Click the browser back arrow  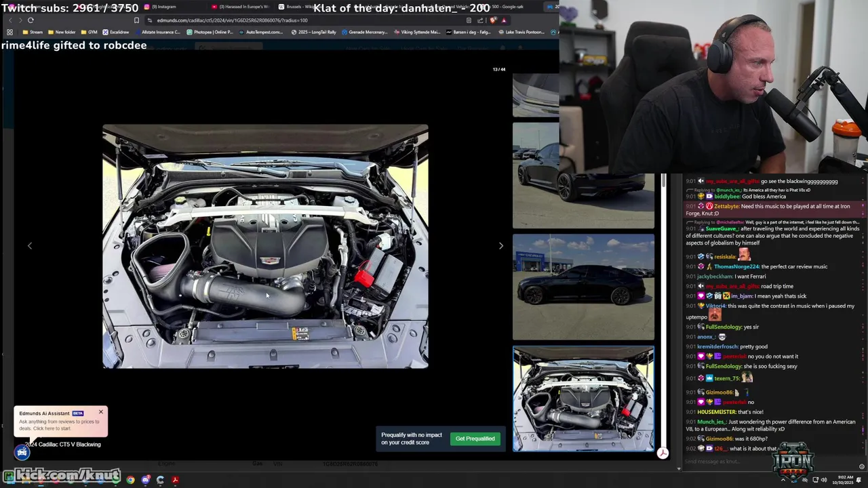9,20
